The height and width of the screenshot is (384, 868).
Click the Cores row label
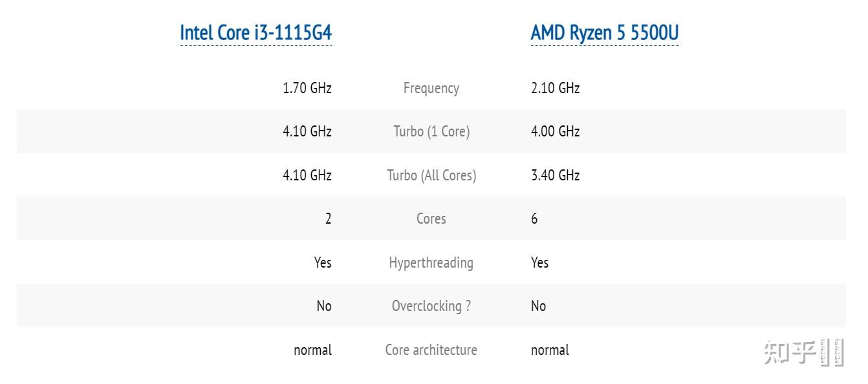coord(431,219)
